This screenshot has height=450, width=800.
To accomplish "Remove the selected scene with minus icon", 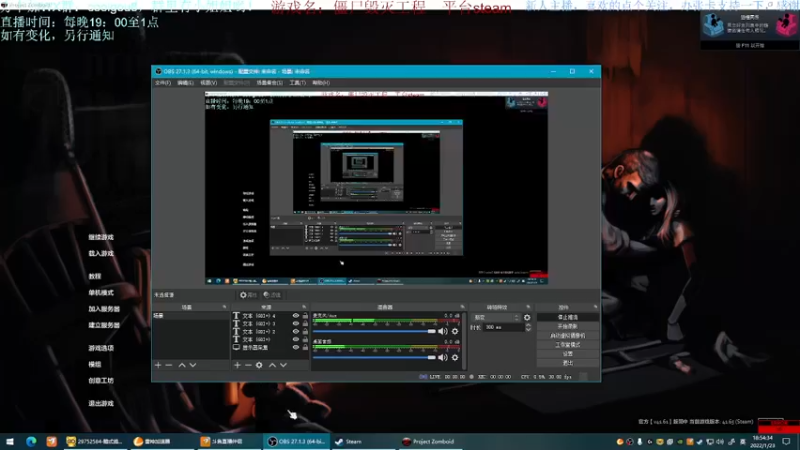I will 169,365.
